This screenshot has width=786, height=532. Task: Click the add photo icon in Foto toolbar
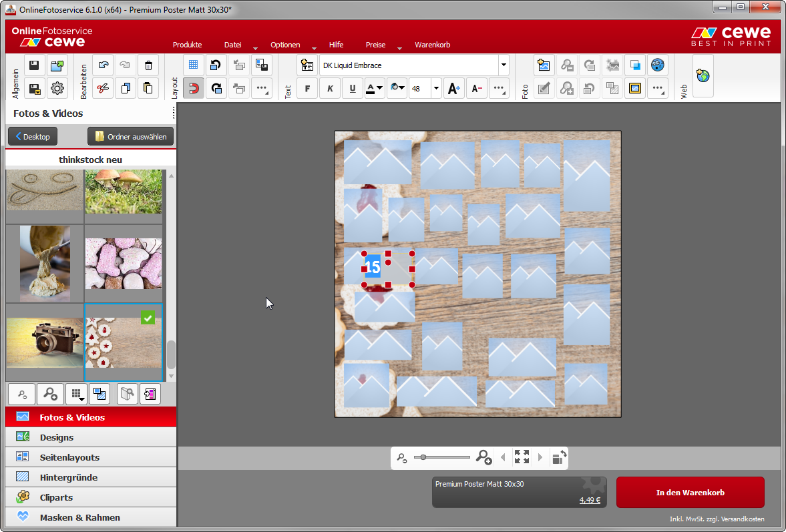[x=544, y=65]
